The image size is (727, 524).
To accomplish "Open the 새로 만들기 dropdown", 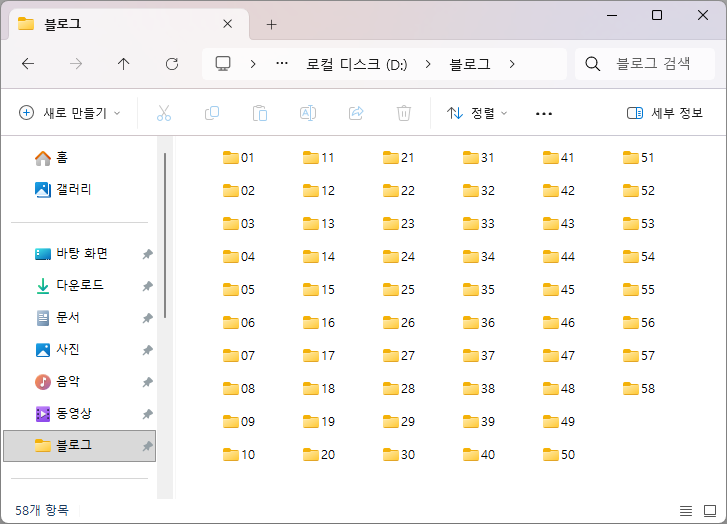I will 70,113.
